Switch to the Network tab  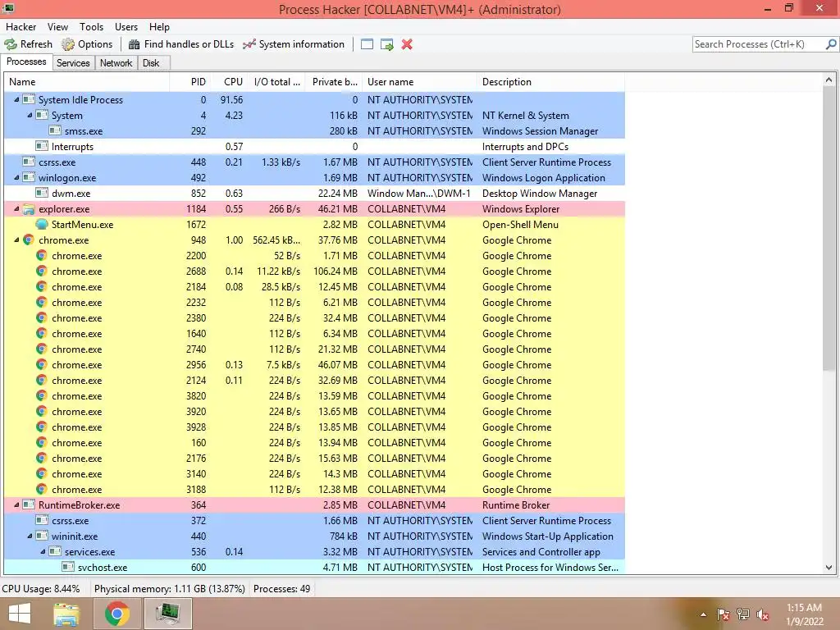(x=116, y=63)
